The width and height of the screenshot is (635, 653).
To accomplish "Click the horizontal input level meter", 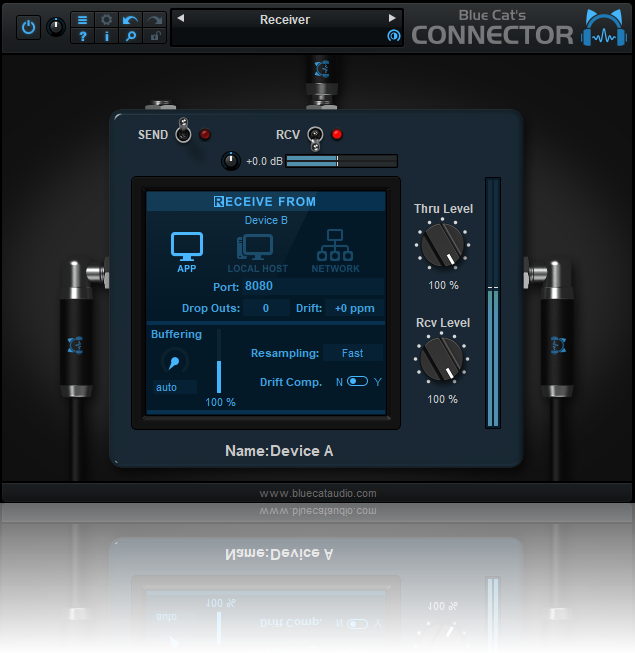I will pyautogui.click(x=341, y=161).
